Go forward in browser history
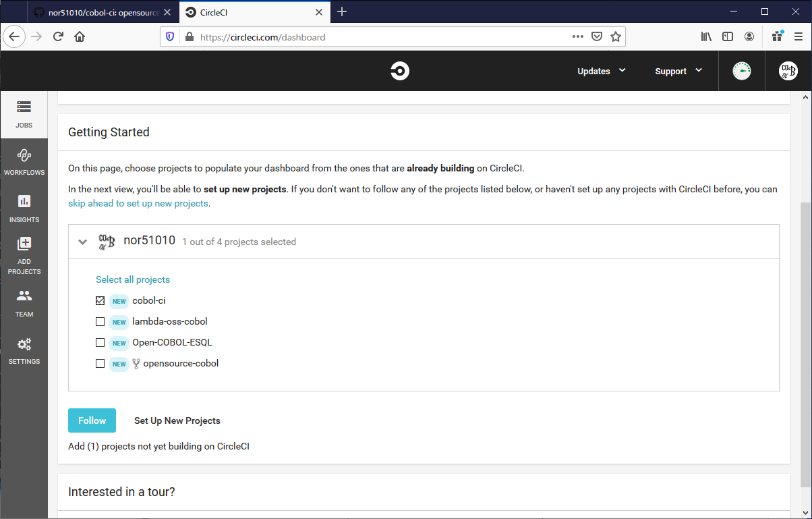The width and height of the screenshot is (812, 519). coord(36,36)
